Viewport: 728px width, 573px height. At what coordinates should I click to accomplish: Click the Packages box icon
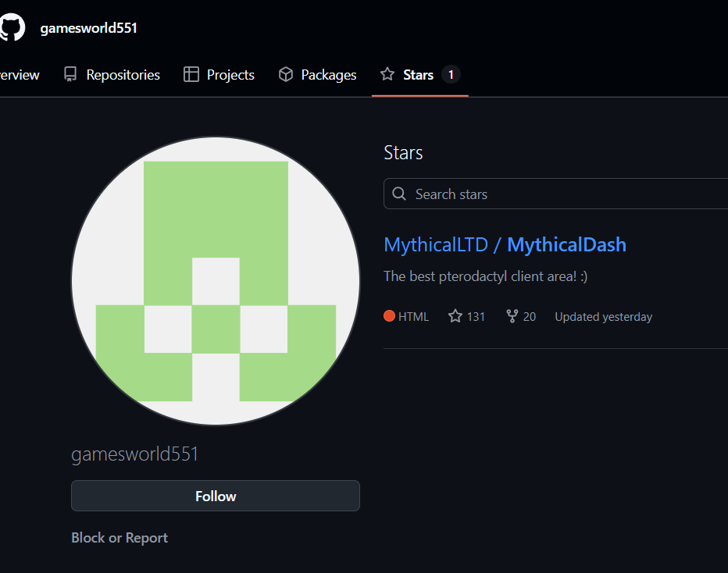tap(286, 74)
